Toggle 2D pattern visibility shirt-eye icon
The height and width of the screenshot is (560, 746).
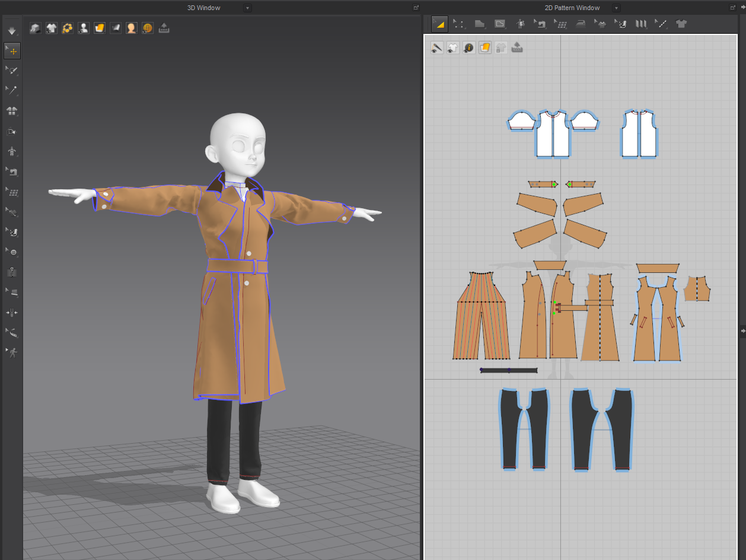pyautogui.click(x=453, y=47)
